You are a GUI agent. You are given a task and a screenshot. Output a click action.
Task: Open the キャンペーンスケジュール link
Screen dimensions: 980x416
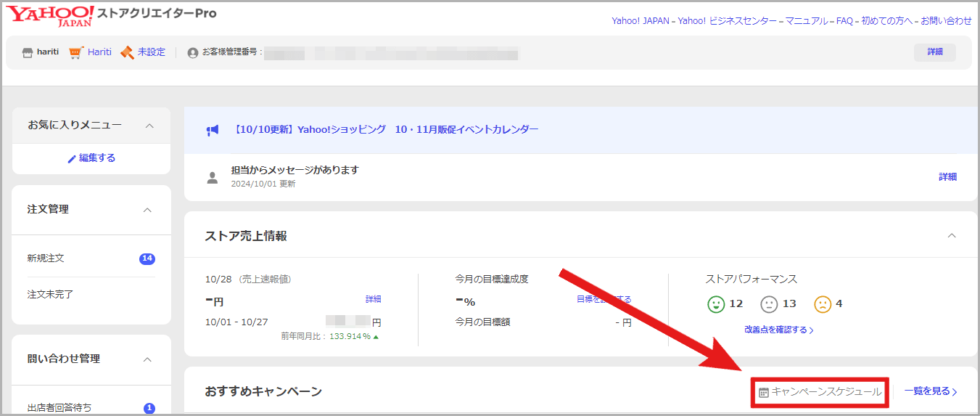click(x=820, y=392)
